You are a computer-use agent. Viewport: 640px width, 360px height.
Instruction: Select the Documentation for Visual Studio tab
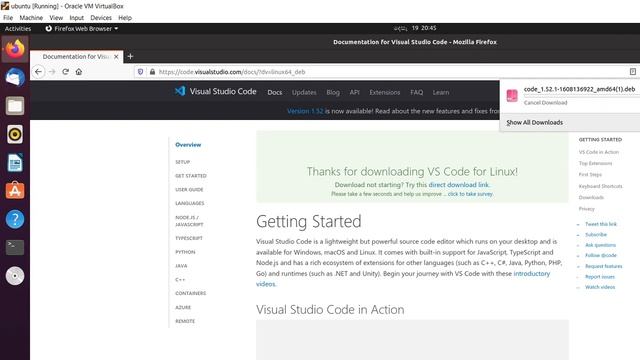(x=76, y=57)
